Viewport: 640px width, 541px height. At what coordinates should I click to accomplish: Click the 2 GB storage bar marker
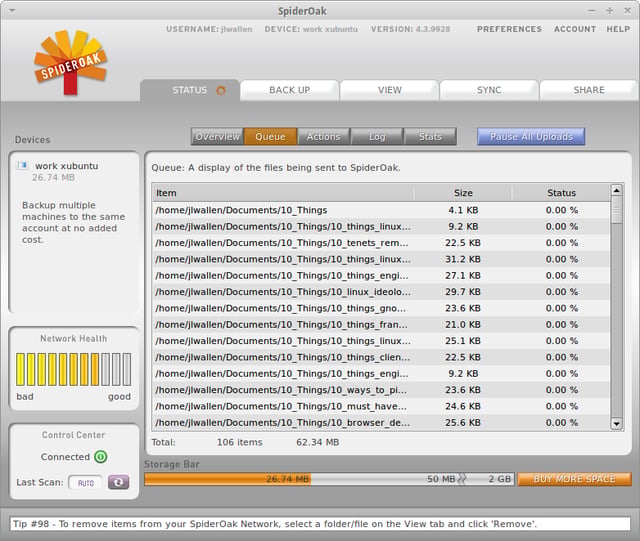[500, 479]
